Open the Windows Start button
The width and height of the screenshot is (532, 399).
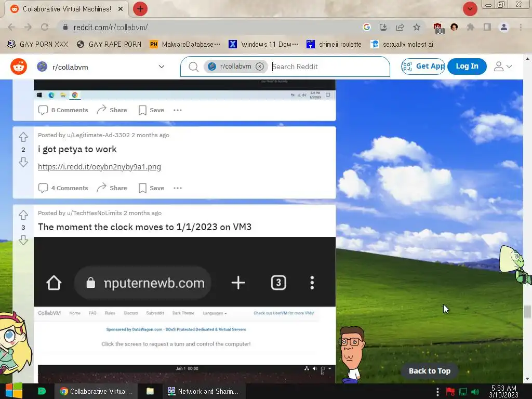[x=14, y=391]
